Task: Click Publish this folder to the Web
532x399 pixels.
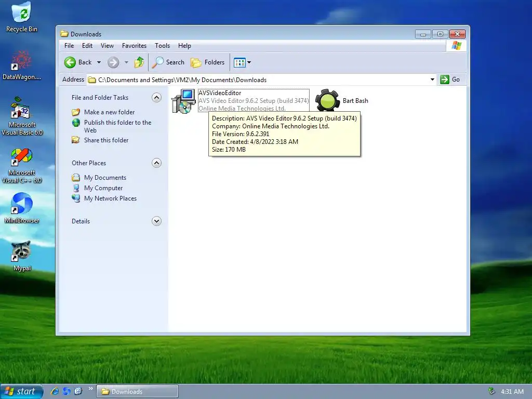Action: (117, 126)
